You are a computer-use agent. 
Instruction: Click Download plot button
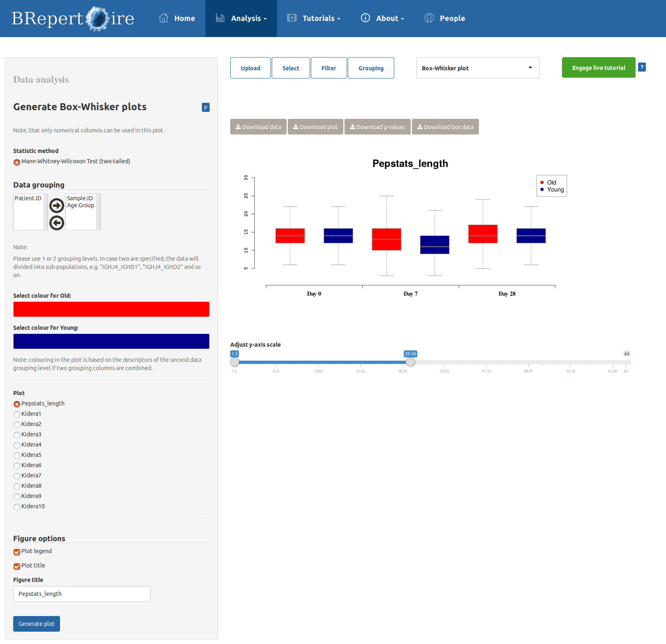tap(315, 127)
